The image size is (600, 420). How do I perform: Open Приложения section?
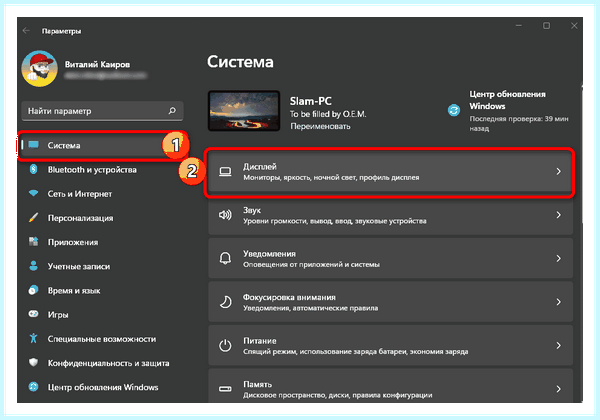click(73, 242)
